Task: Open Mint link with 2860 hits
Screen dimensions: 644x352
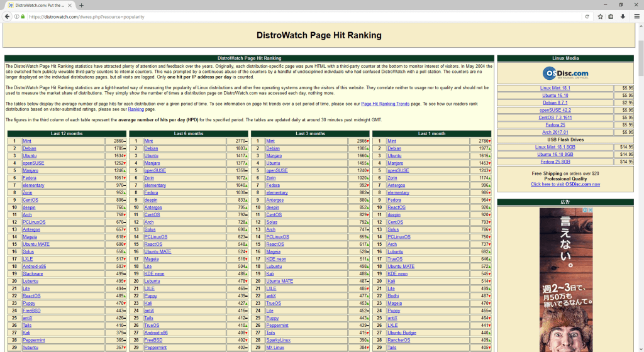Action: (26, 141)
